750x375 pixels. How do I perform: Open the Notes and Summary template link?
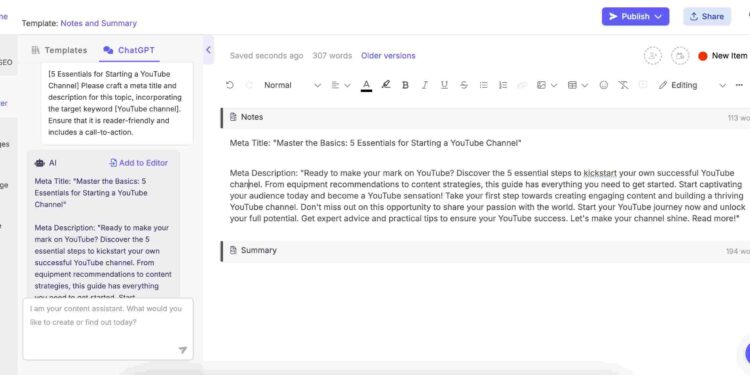tap(99, 23)
